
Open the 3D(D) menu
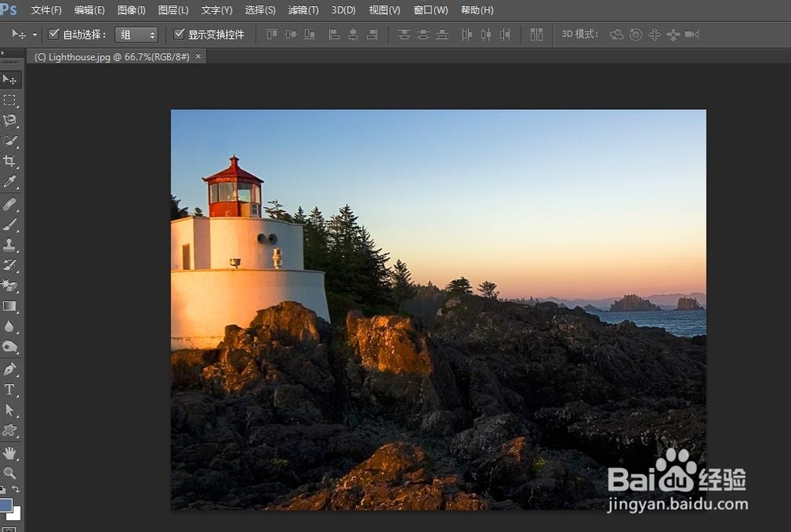click(x=343, y=10)
